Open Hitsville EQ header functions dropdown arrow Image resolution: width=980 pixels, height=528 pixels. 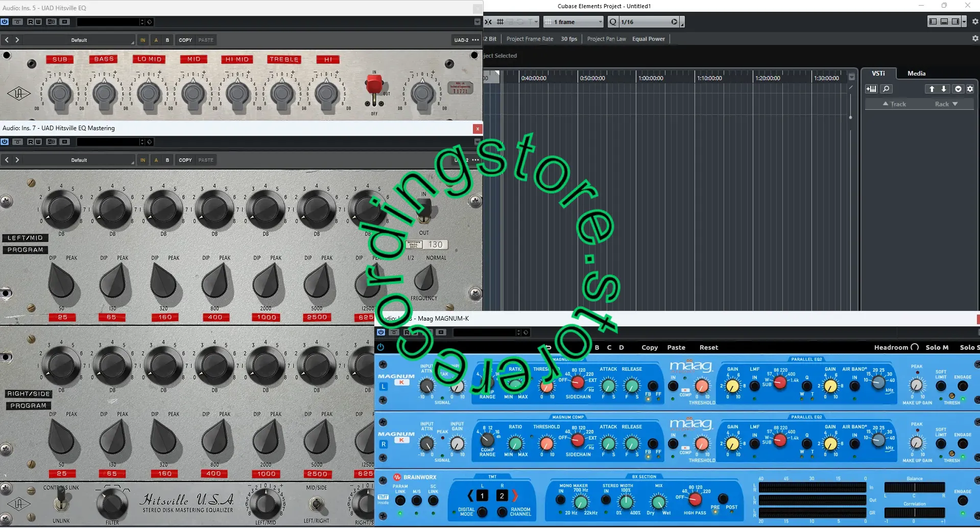(477, 21)
